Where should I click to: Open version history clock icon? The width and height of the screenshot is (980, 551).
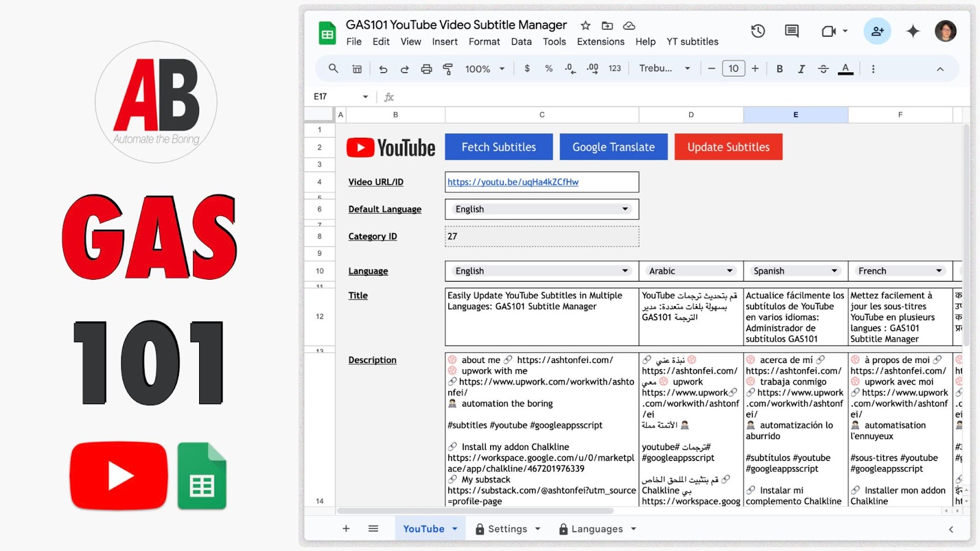(758, 31)
